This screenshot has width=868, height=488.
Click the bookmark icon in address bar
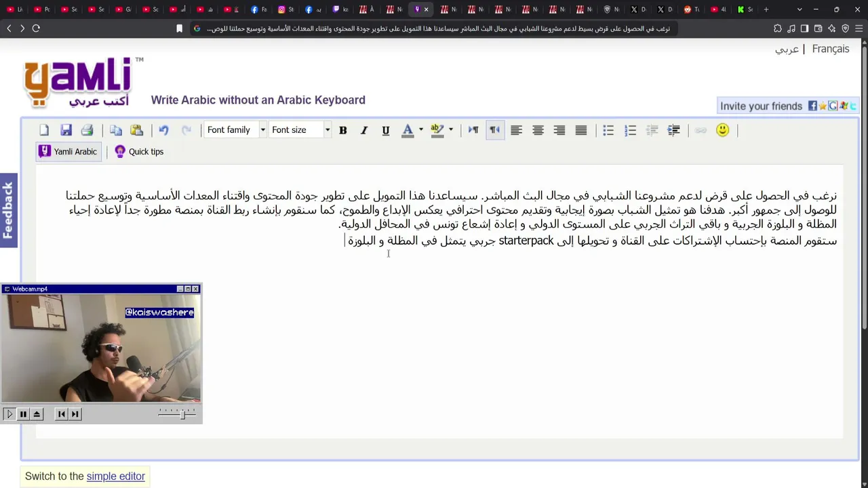coord(180,28)
